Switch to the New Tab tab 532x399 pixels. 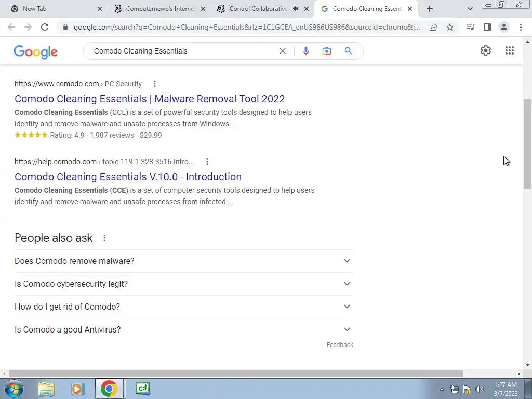pos(56,9)
